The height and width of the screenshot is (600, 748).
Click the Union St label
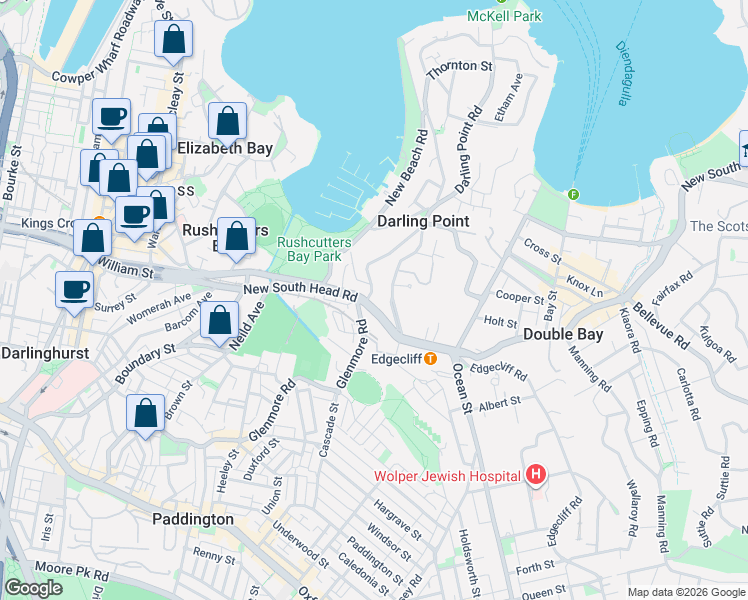point(272,496)
